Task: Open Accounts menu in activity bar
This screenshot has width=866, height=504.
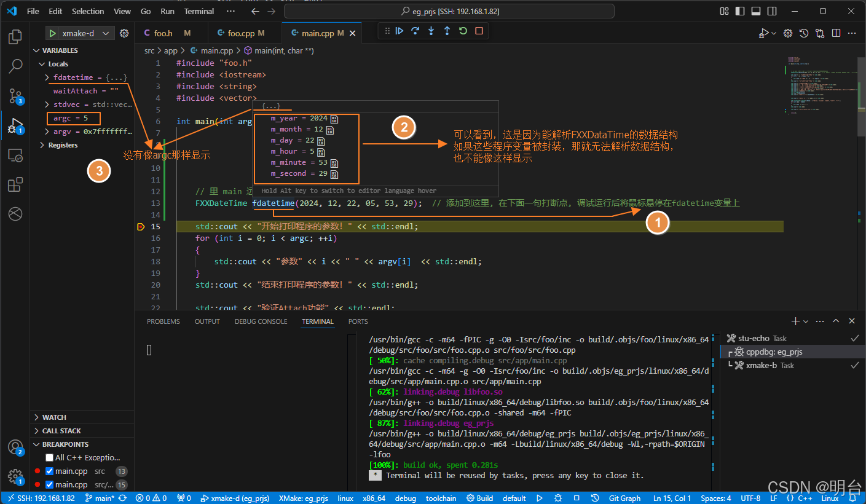Action: [15, 447]
